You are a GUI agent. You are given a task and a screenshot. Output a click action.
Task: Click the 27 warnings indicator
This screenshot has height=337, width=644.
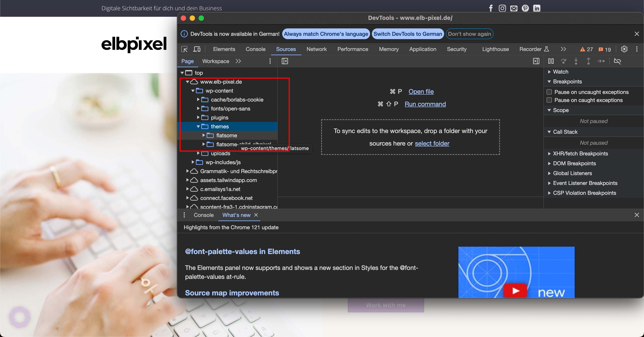click(x=586, y=49)
